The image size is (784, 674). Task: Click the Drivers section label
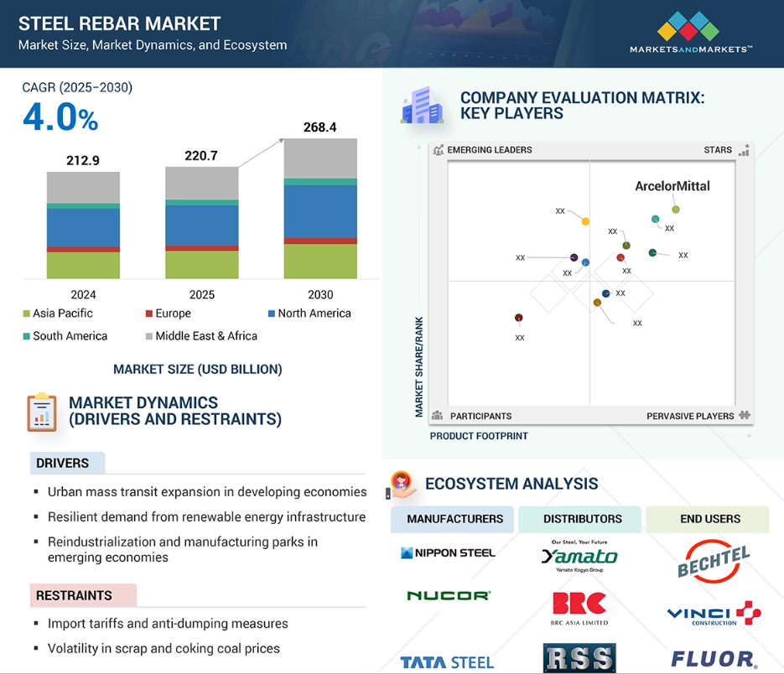pyautogui.click(x=68, y=463)
